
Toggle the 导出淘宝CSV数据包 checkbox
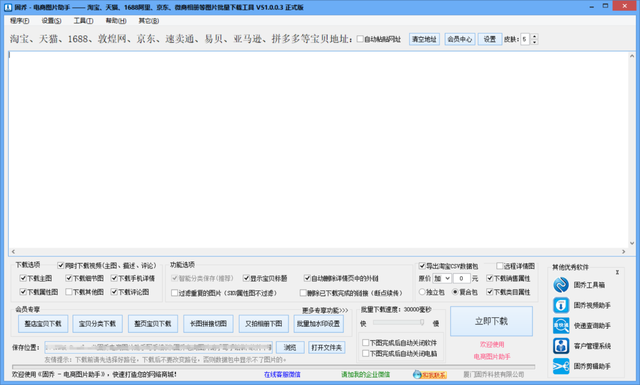pyautogui.click(x=422, y=266)
